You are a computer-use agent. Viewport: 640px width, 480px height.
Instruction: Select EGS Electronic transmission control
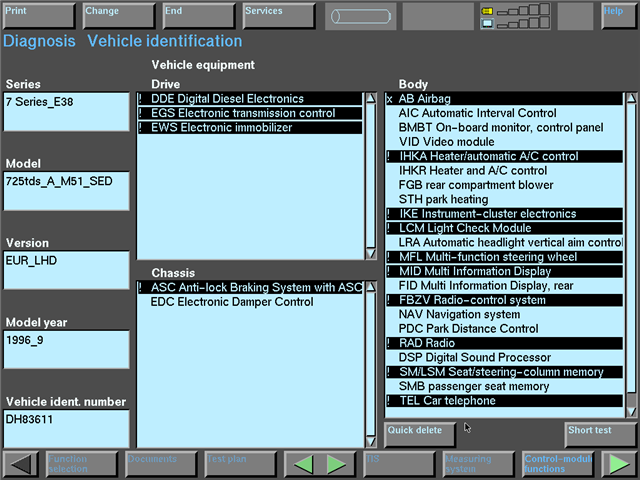click(250, 113)
